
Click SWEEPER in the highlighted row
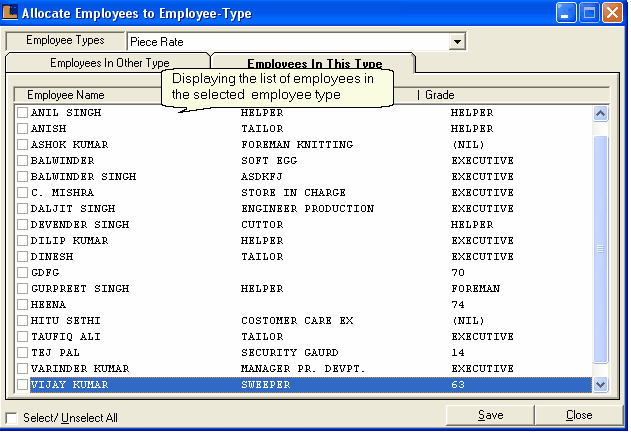pos(266,384)
